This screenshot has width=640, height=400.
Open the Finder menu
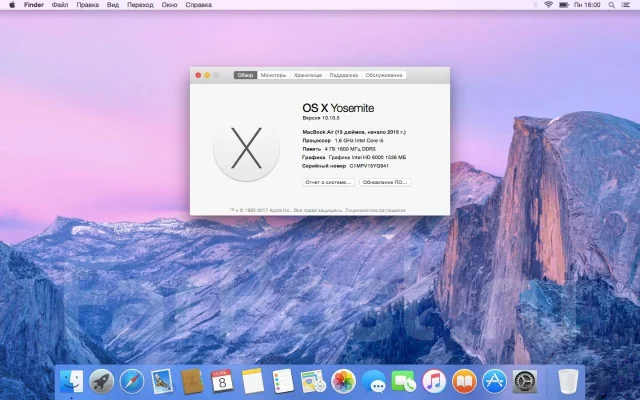pos(34,5)
